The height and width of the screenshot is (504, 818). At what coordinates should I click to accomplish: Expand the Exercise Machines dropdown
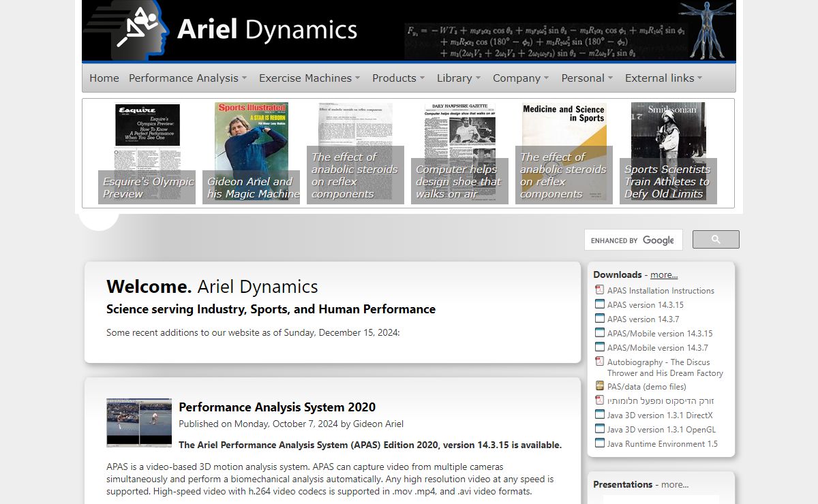tap(309, 78)
